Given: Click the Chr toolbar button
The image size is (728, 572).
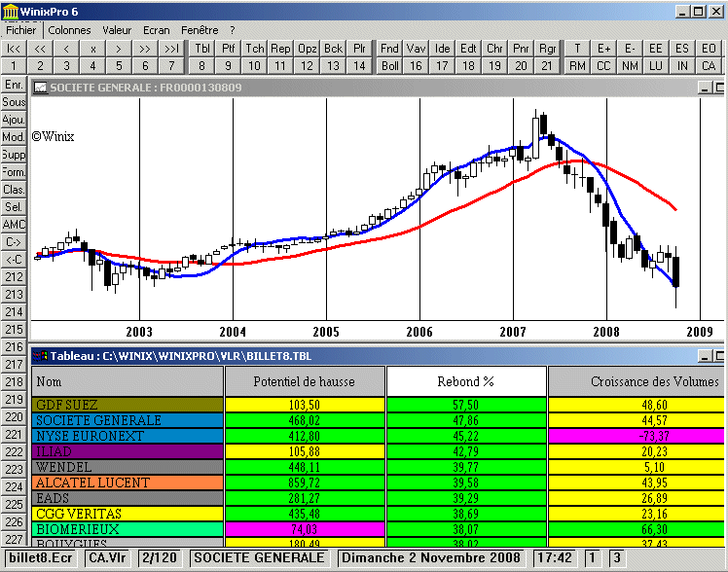Looking at the screenshot, I should point(495,49).
